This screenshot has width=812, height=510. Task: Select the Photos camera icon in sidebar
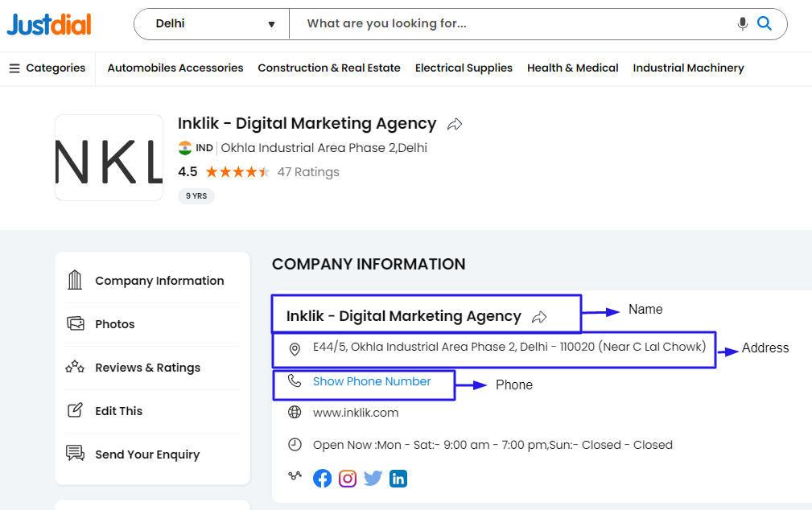[75, 323]
